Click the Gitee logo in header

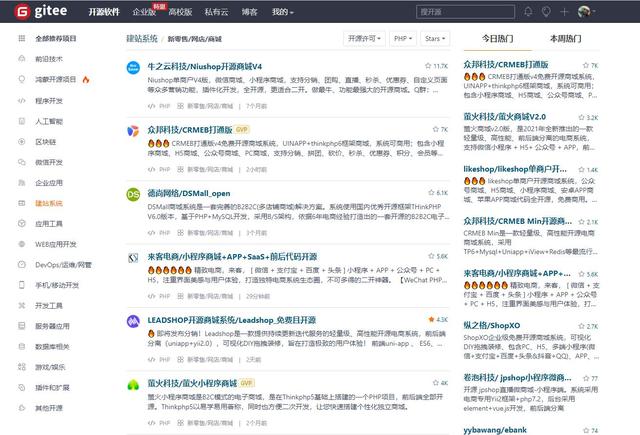tap(40, 11)
